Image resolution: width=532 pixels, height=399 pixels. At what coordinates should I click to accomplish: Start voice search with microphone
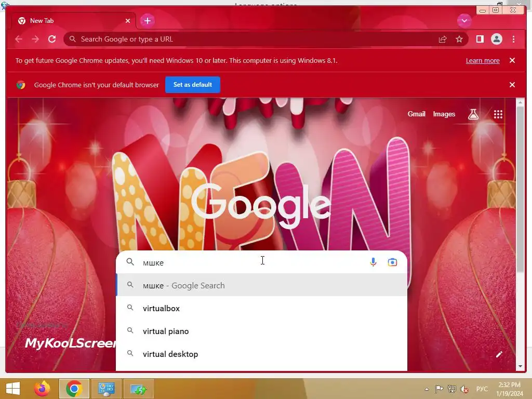[x=373, y=262]
